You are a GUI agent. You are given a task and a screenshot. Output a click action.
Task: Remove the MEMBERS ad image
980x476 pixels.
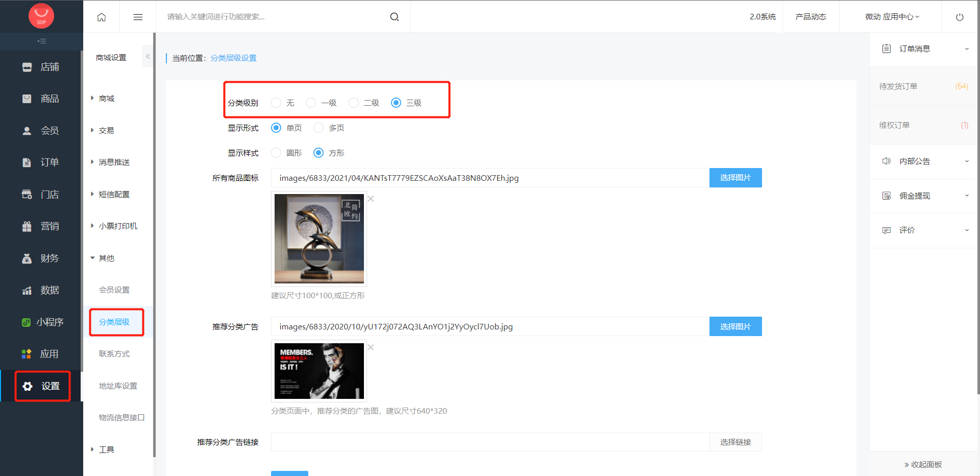click(x=371, y=347)
